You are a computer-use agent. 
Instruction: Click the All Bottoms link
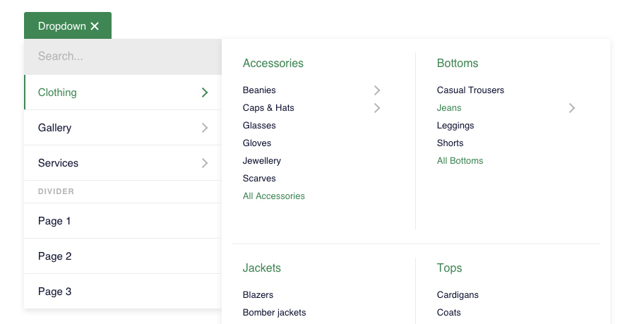[460, 161]
